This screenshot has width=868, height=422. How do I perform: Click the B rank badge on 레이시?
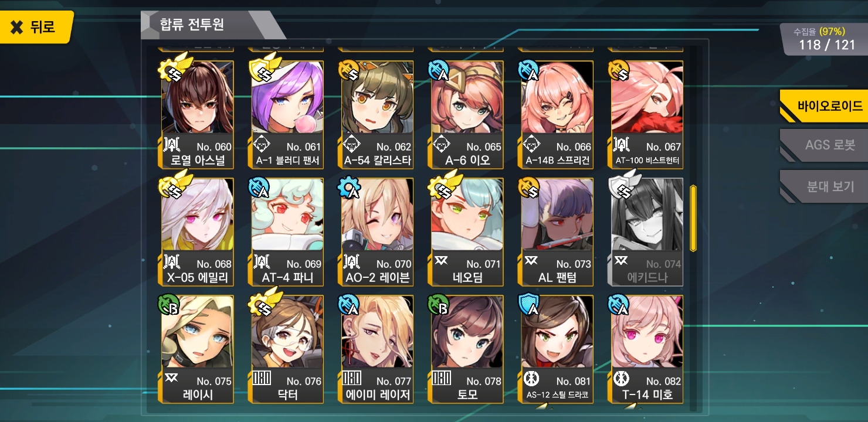pyautogui.click(x=168, y=304)
